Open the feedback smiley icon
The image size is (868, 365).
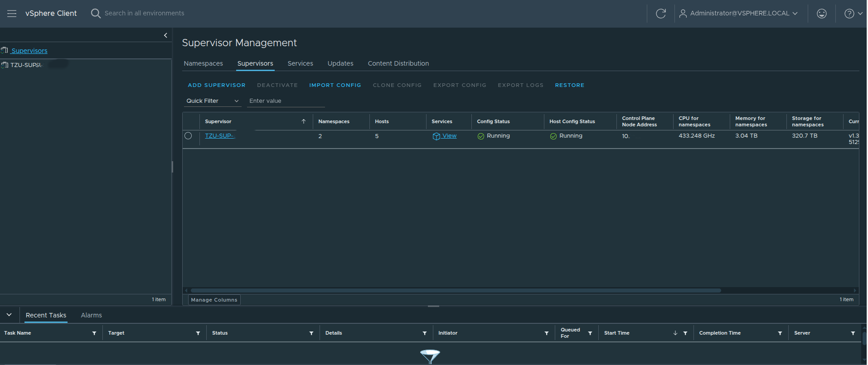822,14
